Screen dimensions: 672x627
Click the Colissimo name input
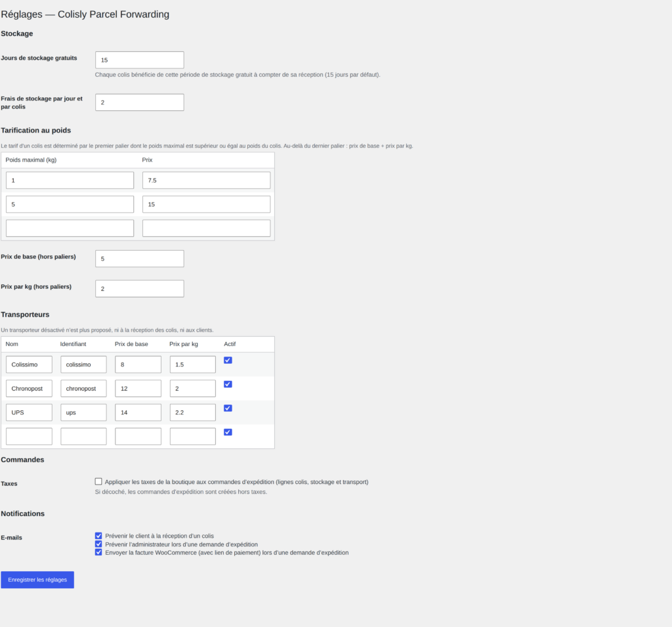coord(29,364)
